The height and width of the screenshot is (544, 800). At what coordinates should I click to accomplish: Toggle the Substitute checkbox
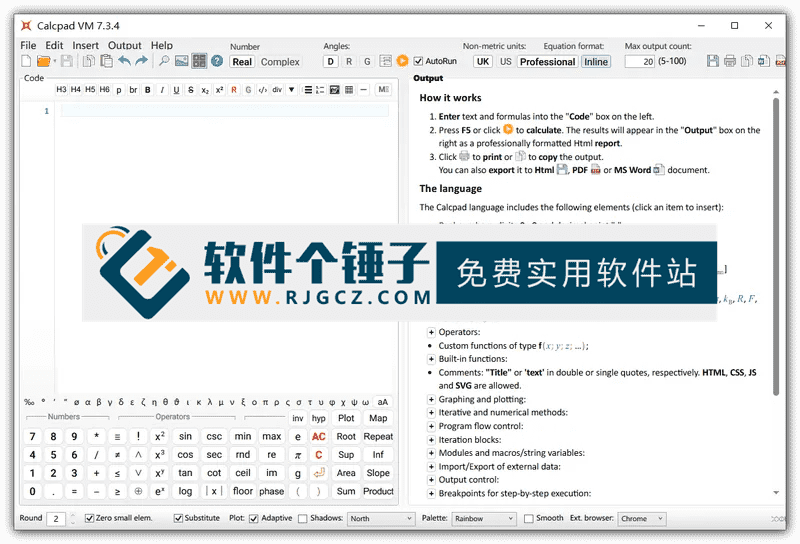tap(178, 518)
